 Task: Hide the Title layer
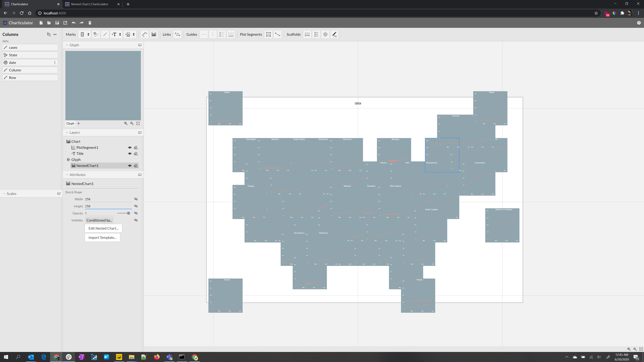[130, 153]
